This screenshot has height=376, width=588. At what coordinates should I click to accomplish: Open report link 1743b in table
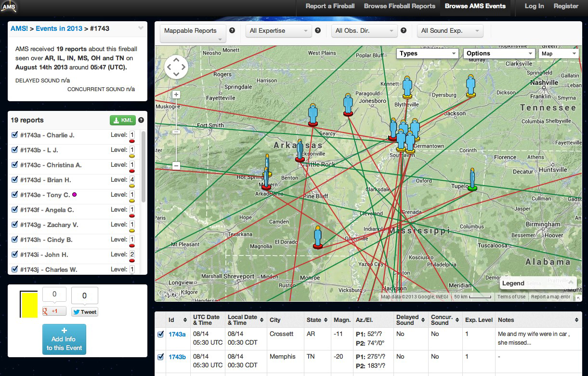point(177,357)
